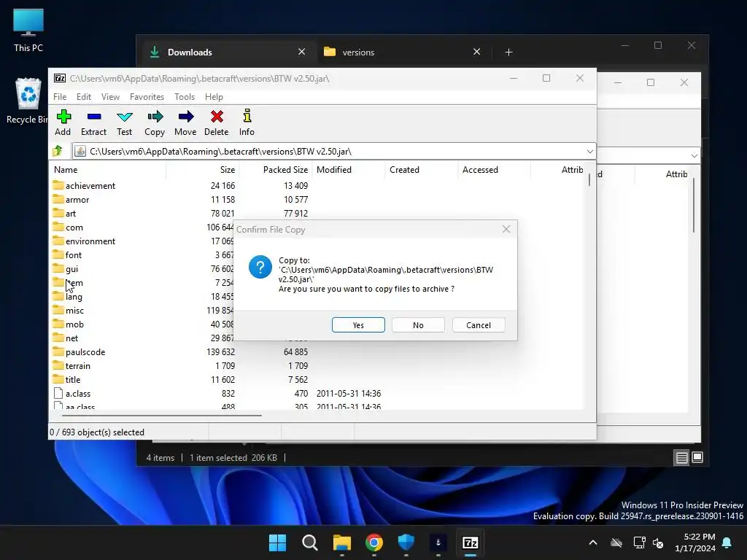Screen dimensions: 747x560
Task: Sort by the Packed Size column header
Action: pyautogui.click(x=275, y=169)
